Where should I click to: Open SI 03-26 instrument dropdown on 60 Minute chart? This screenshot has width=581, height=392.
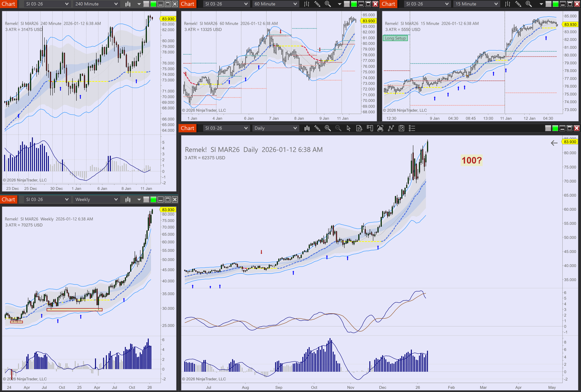(226, 4)
